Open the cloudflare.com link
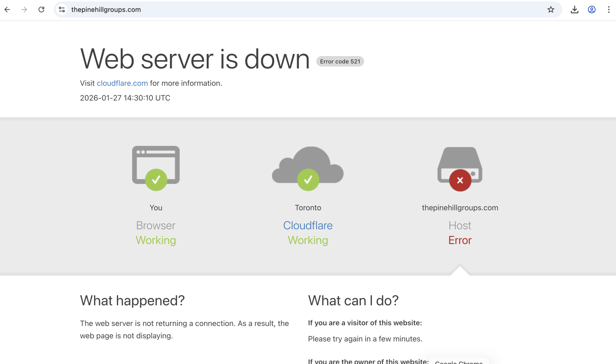Screen dimensions: 616x364 (x=122, y=83)
